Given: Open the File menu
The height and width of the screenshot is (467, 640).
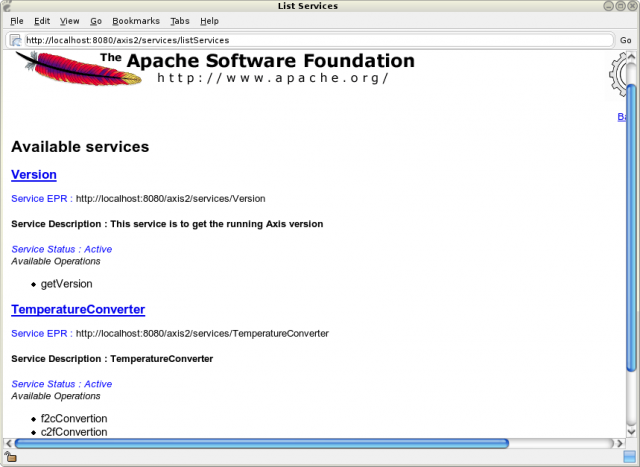Looking at the screenshot, I should (x=17, y=21).
